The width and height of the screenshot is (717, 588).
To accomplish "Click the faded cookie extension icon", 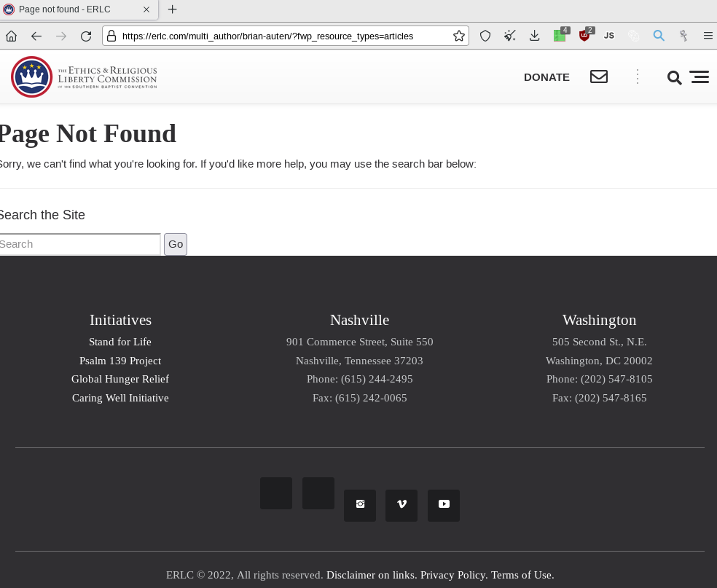I will coord(634,36).
